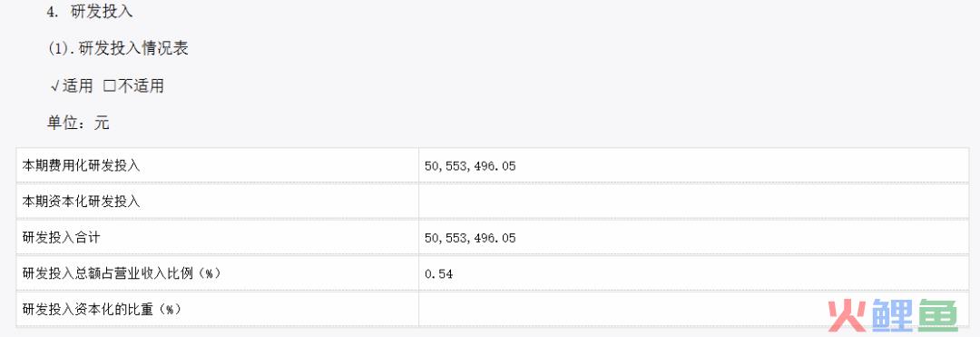Click the 0.54 percentage value
This screenshot has width=980, height=337.
(x=438, y=273)
